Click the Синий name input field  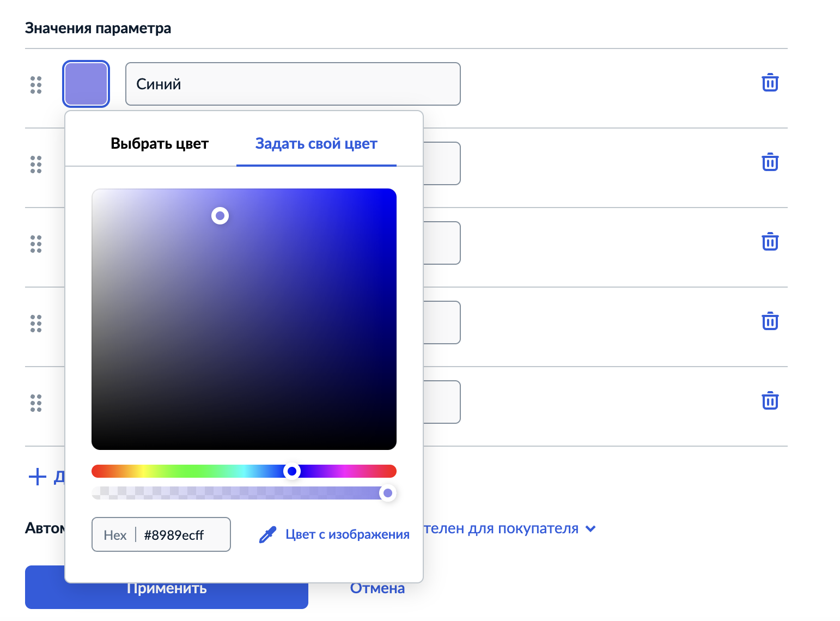[293, 84]
